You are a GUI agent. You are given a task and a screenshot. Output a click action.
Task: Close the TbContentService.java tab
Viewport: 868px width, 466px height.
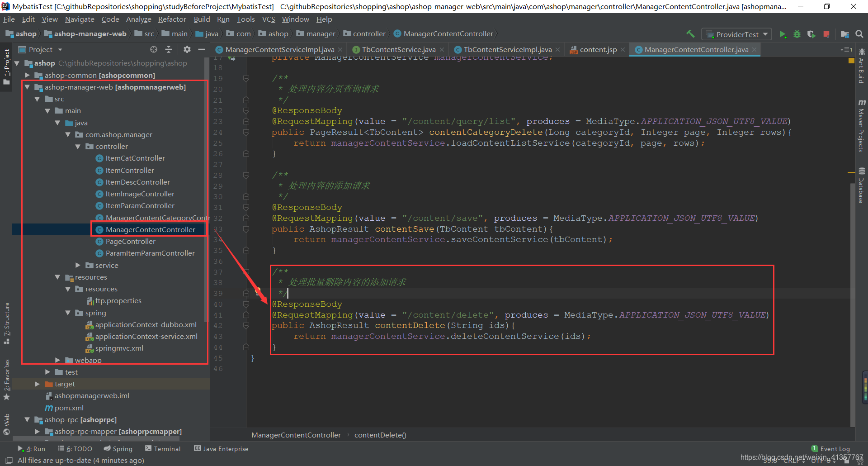(x=442, y=50)
